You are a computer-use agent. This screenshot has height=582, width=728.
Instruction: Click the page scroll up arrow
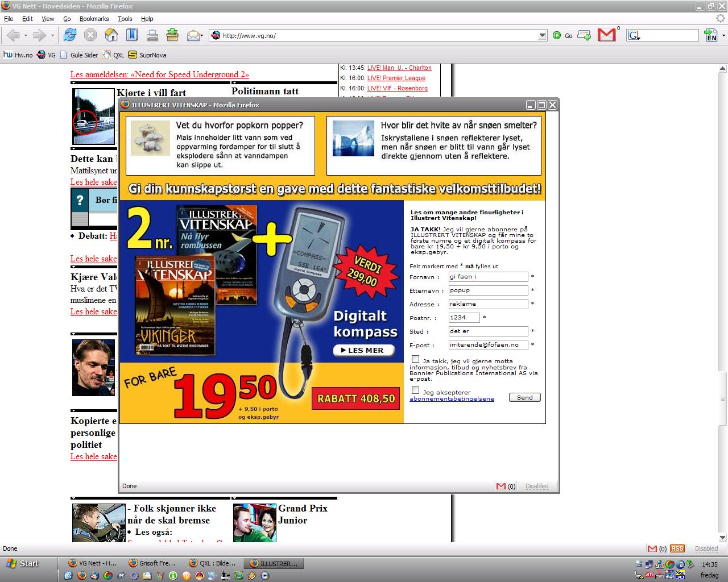(x=723, y=69)
